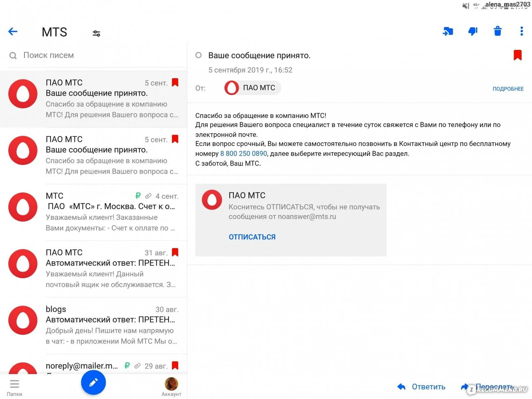Image resolution: width=532 pixels, height=399 pixels.
Task: Open the second ПАО МТС 'Ваше сообщение принято' email
Action: pos(93,156)
